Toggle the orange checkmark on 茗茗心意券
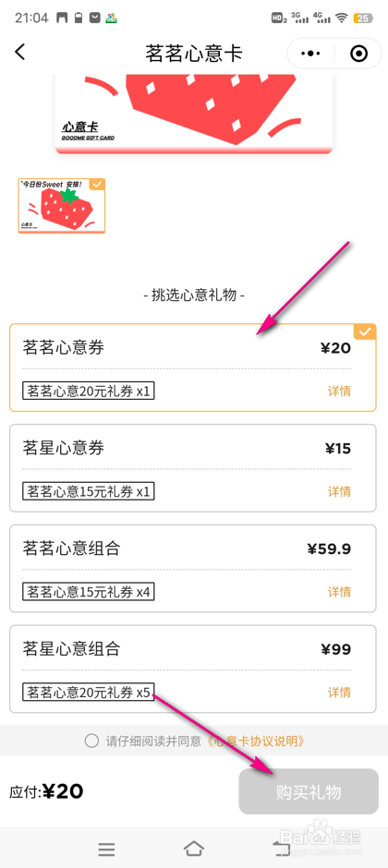 tap(365, 332)
